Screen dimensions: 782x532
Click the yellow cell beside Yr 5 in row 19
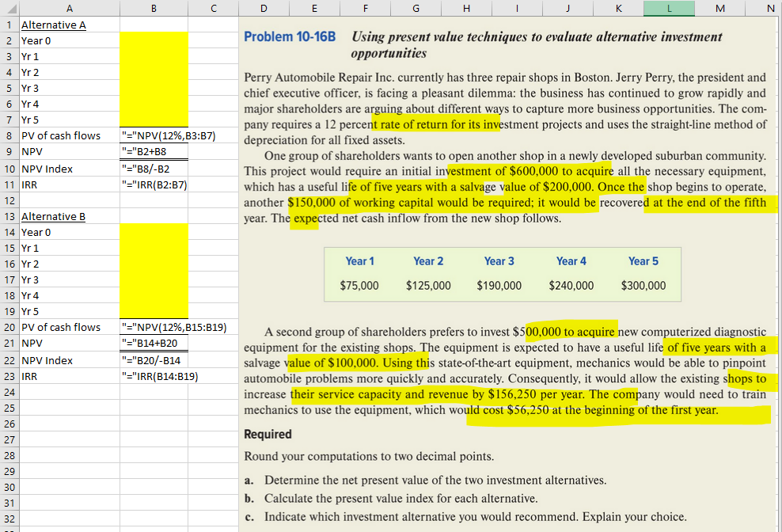point(154,311)
